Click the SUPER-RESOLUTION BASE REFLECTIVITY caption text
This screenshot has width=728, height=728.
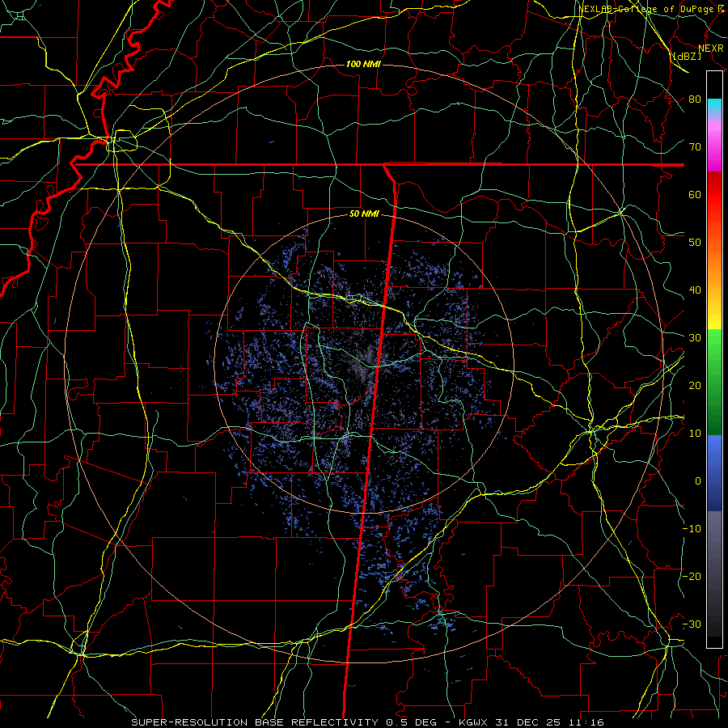point(255,722)
